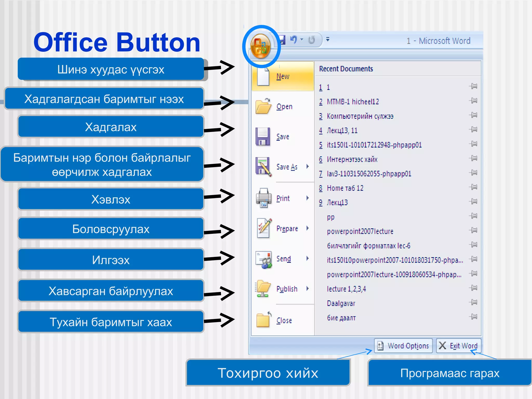This screenshot has height=399, width=532.
Task: Open recent document 'билчлэгийг форматлах lec-6'
Action: 369,246
